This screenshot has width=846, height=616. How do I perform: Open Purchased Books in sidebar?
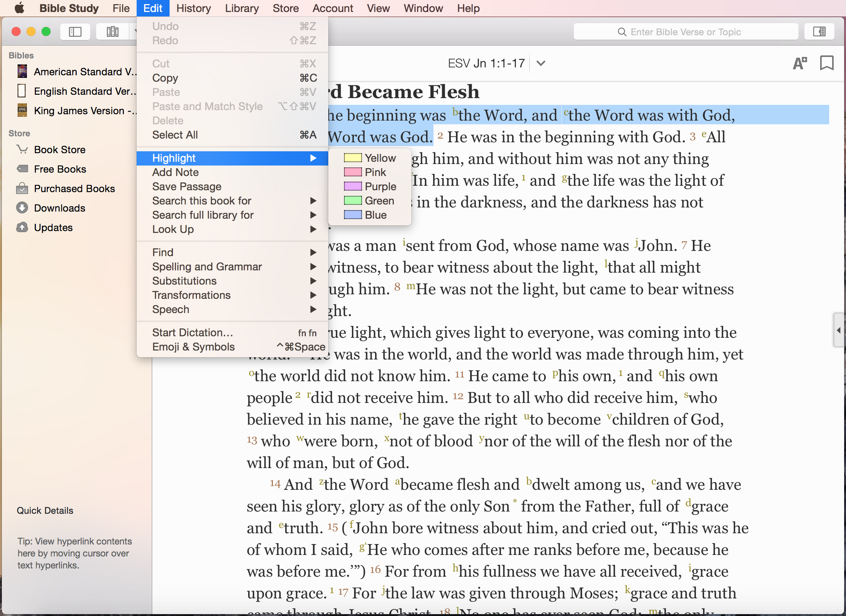tap(74, 188)
